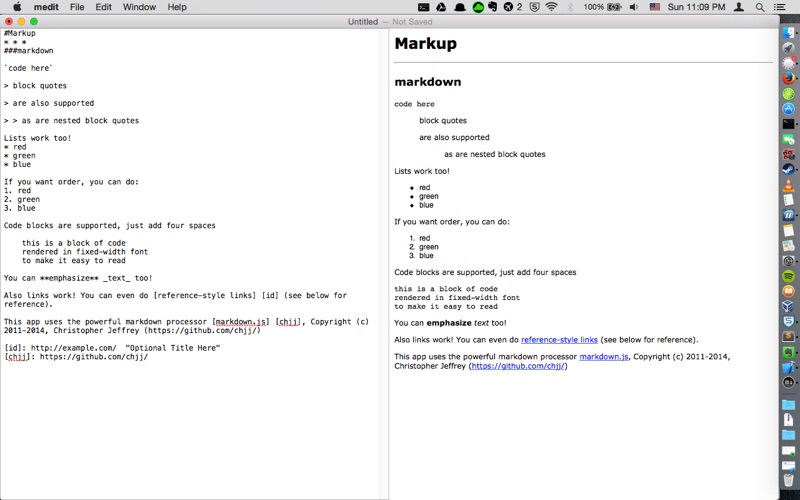800x500 pixels.
Task: Open the App Store in the Dock
Action: click(789, 109)
